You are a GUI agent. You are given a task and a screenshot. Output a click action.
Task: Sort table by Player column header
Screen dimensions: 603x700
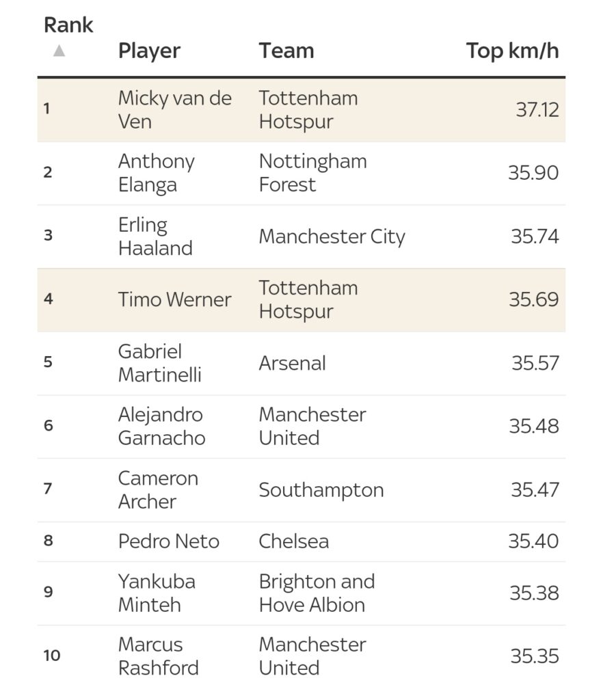click(149, 51)
